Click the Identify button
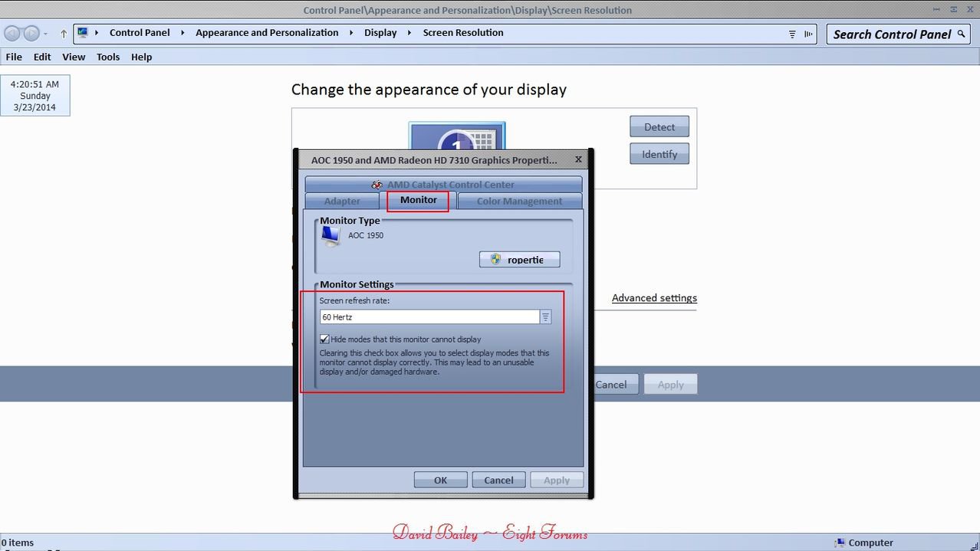 click(x=659, y=154)
